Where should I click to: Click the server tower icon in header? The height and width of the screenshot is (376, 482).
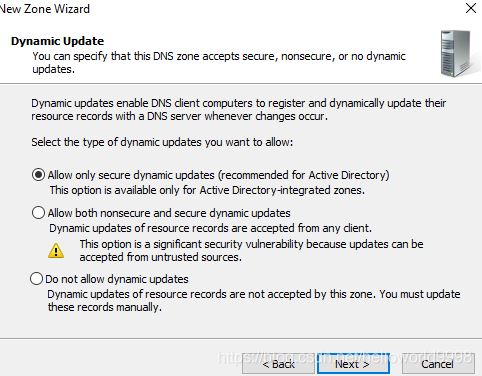(456, 53)
